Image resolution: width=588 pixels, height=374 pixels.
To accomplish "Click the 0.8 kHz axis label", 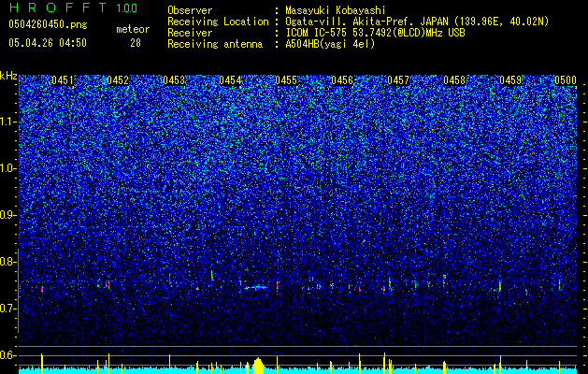I will [x=8, y=262].
